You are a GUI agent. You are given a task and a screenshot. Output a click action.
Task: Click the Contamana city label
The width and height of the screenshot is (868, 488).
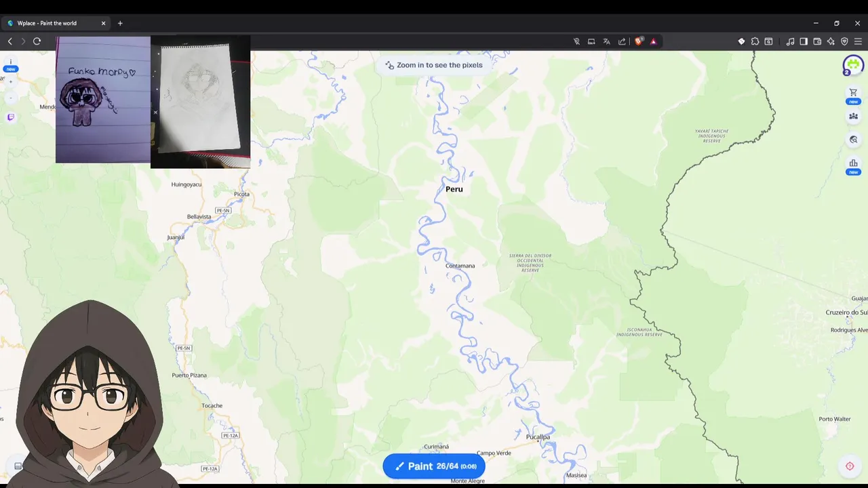pos(460,266)
